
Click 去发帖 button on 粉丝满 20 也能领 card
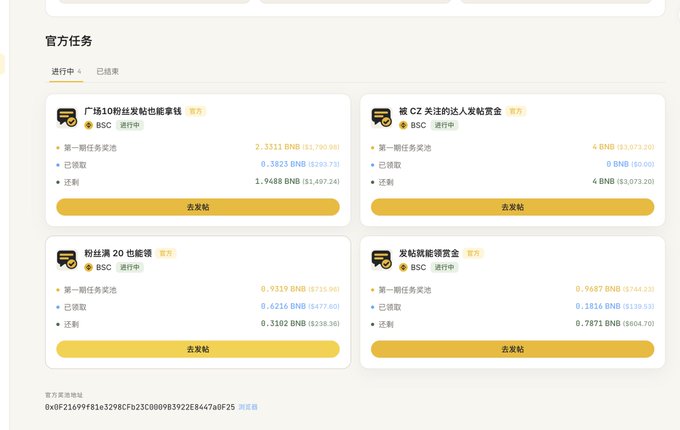click(x=198, y=349)
